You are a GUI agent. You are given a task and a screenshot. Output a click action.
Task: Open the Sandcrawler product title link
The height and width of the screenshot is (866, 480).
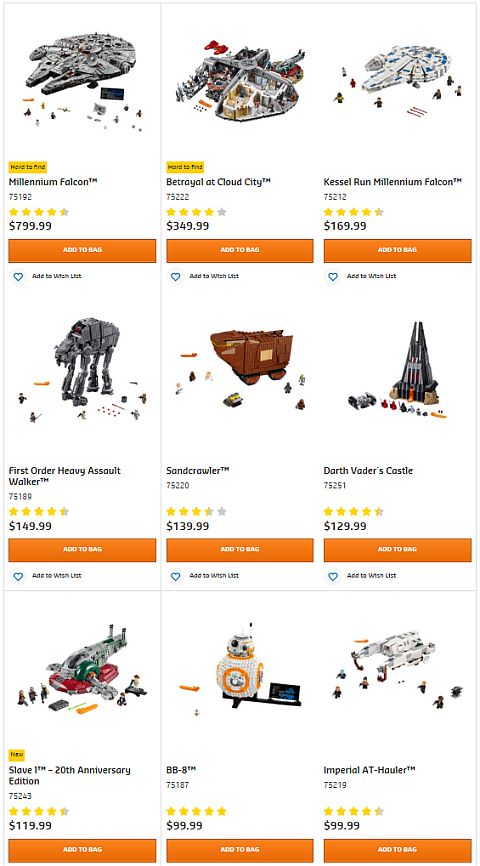tap(198, 471)
